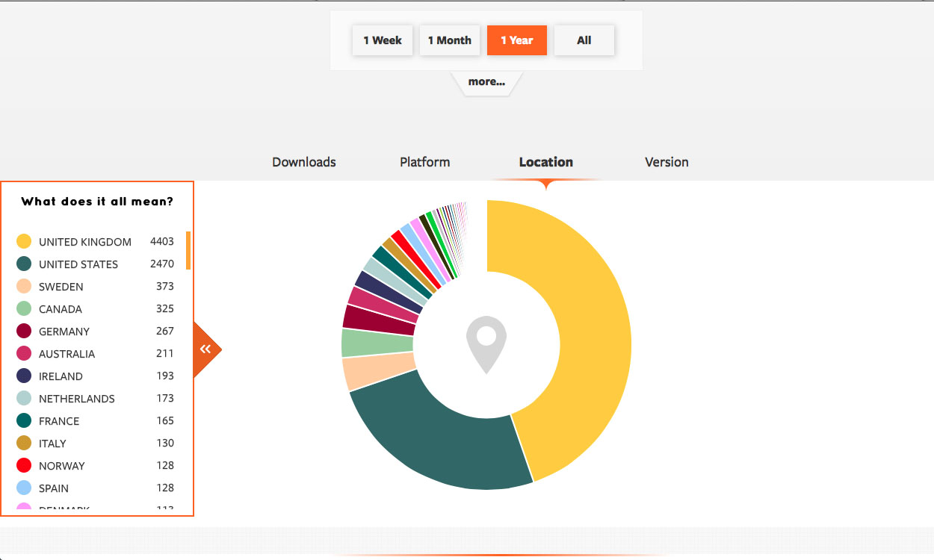Click the yellow United Kingdom legend swatch

[x=24, y=241]
